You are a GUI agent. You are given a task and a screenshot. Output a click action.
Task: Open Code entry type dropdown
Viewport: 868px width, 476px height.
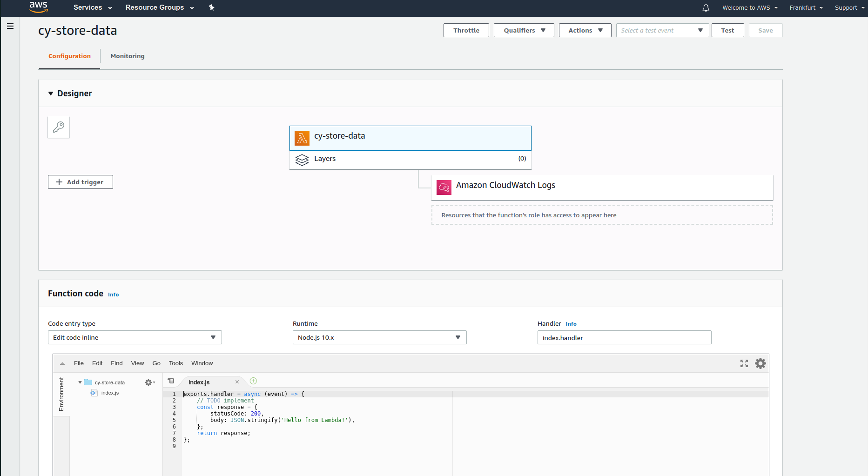pyautogui.click(x=135, y=337)
